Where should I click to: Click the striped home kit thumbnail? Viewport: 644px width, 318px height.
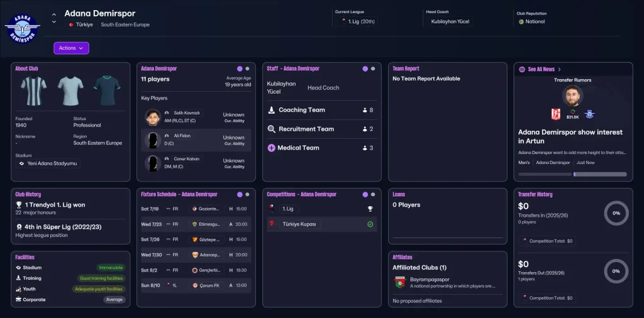34,90
